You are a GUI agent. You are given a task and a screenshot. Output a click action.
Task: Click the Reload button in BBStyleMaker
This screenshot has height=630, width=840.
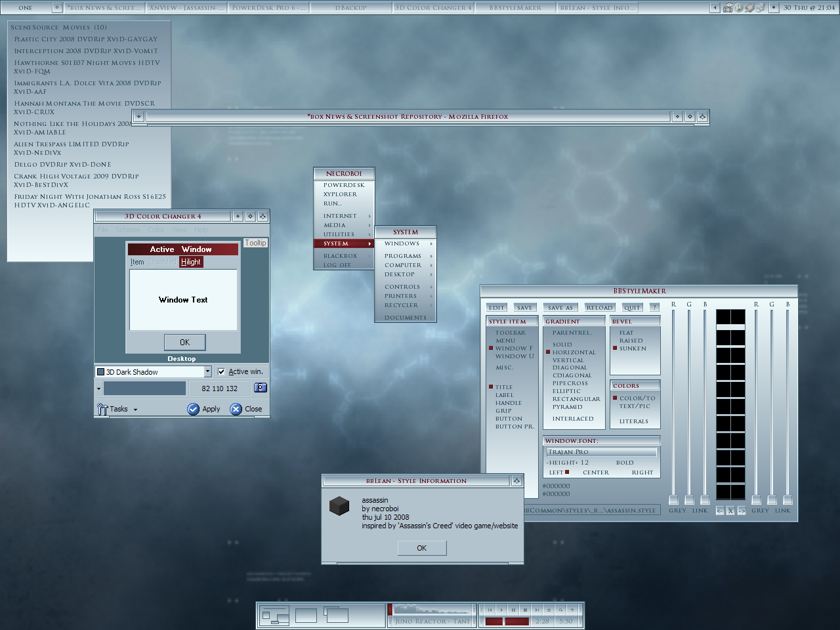coord(599,307)
